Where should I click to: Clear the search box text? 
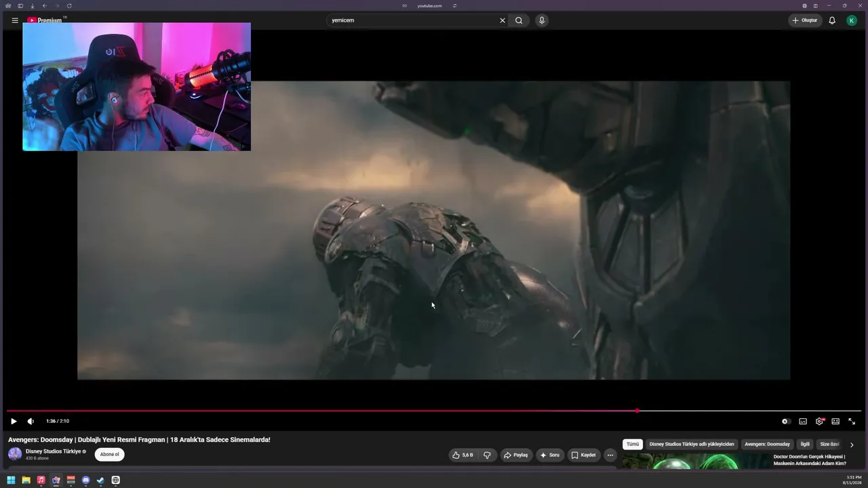tap(502, 20)
